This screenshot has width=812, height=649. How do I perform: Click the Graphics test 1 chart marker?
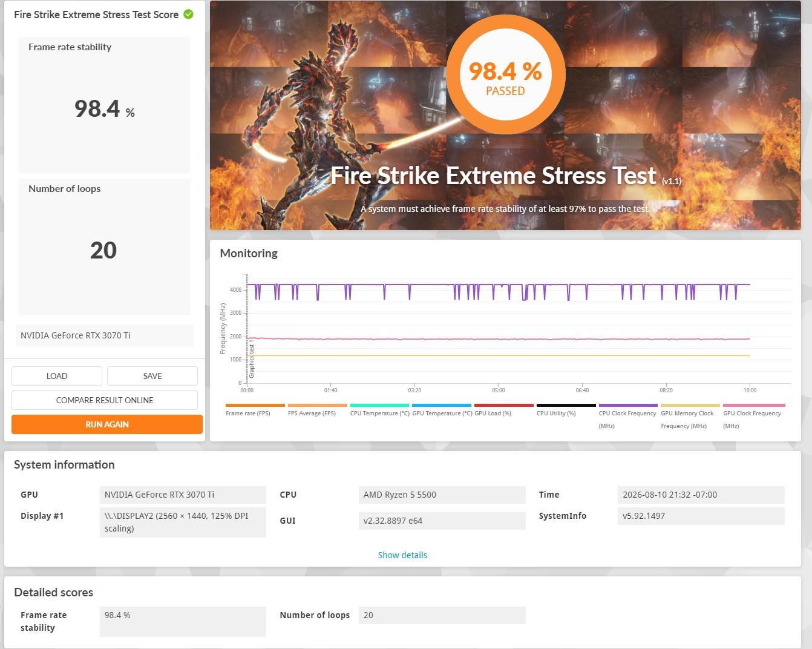pos(252,360)
